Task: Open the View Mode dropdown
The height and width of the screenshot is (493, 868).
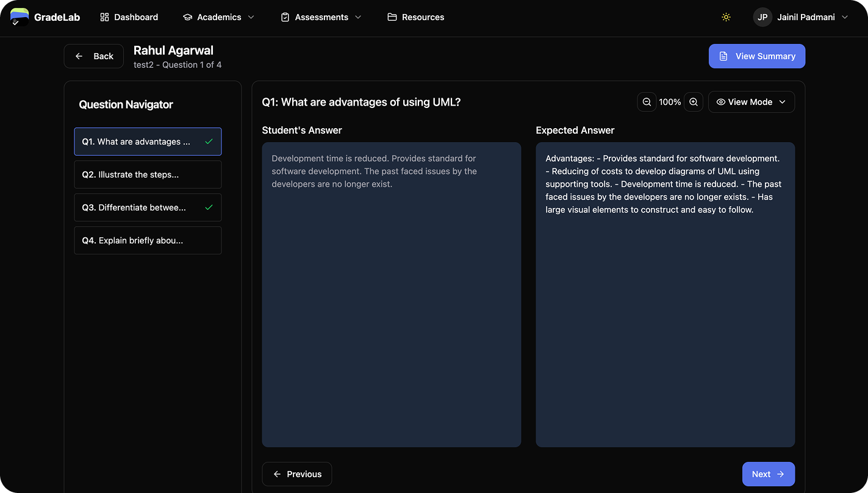Action: (751, 102)
